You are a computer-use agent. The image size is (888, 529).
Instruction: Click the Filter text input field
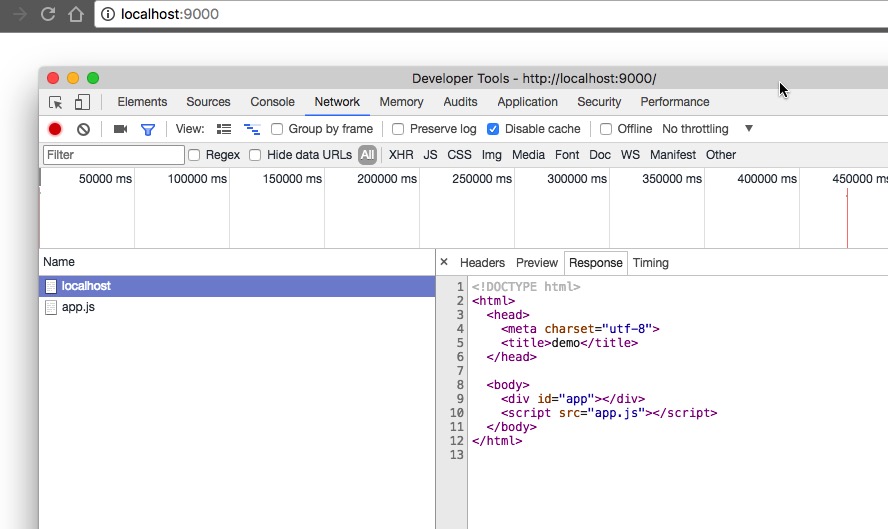[x=114, y=155]
